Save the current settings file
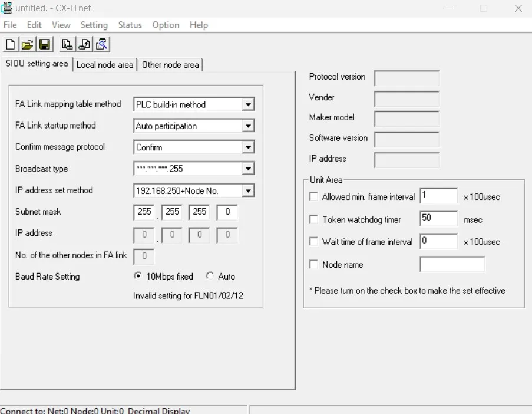532x414 pixels. tap(45, 44)
